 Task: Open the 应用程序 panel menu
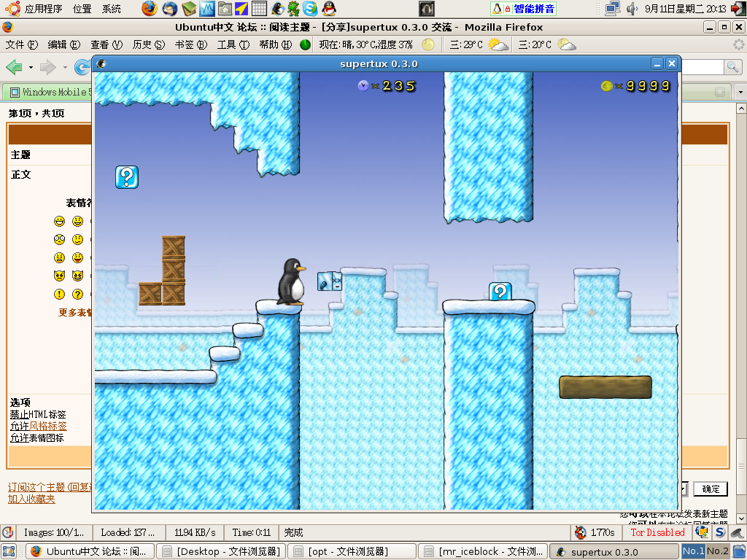pyautogui.click(x=43, y=9)
